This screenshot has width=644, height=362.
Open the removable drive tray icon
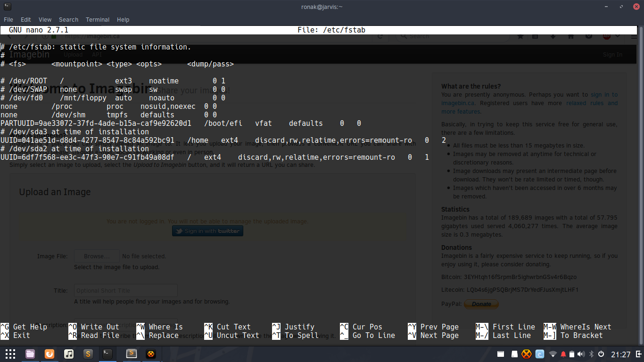pyautogui.click(x=515, y=354)
